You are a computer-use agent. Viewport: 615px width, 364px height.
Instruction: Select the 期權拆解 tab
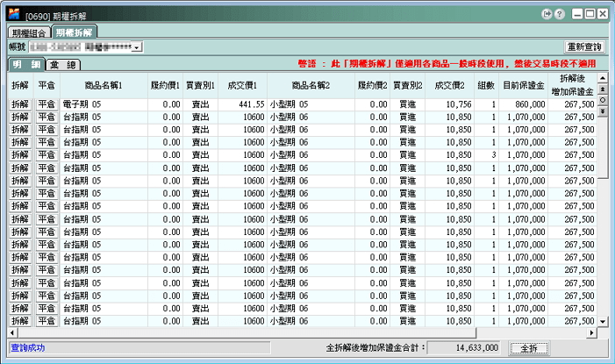tap(72, 32)
